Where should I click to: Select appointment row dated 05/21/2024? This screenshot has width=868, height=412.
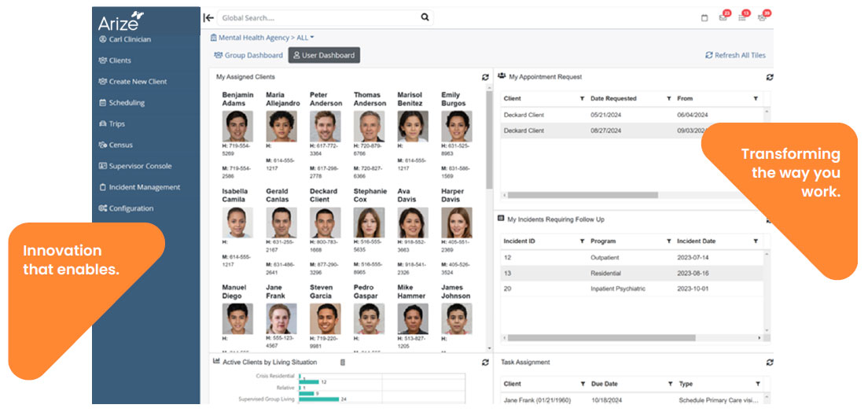pos(631,115)
